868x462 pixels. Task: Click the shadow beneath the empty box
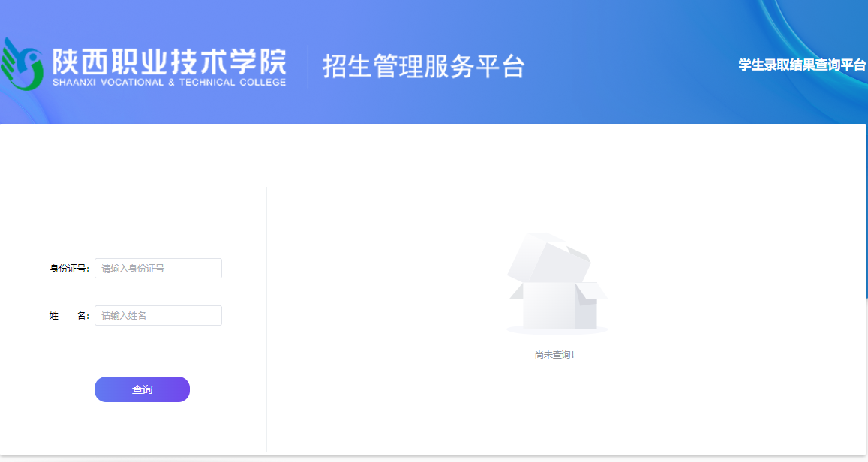click(x=557, y=330)
